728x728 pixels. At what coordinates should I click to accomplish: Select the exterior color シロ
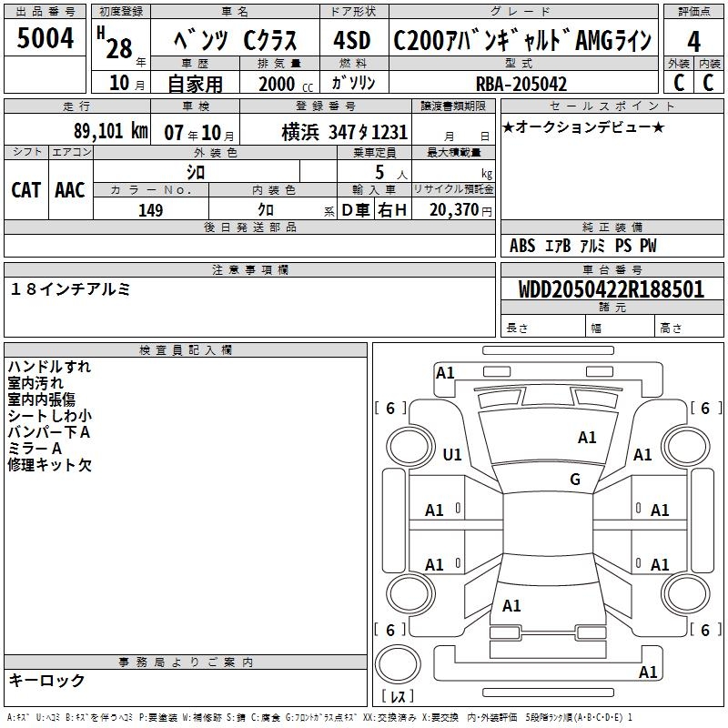coord(196,172)
